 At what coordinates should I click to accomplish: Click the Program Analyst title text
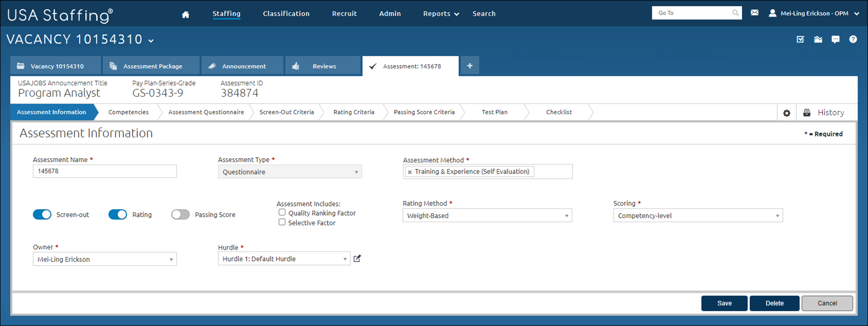click(59, 93)
